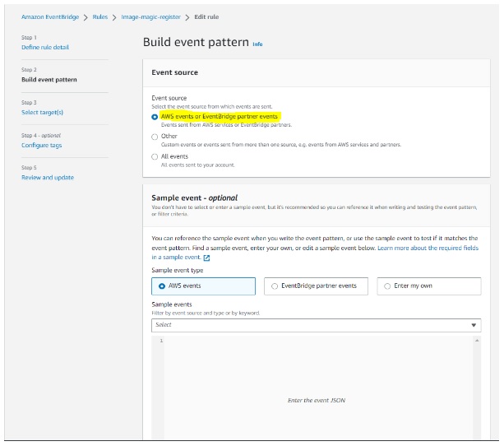Open Step 5 Review and update

tap(48, 177)
